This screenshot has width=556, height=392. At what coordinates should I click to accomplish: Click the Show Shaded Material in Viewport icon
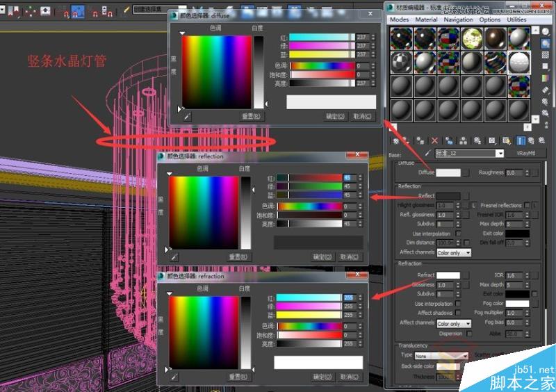coord(507,141)
